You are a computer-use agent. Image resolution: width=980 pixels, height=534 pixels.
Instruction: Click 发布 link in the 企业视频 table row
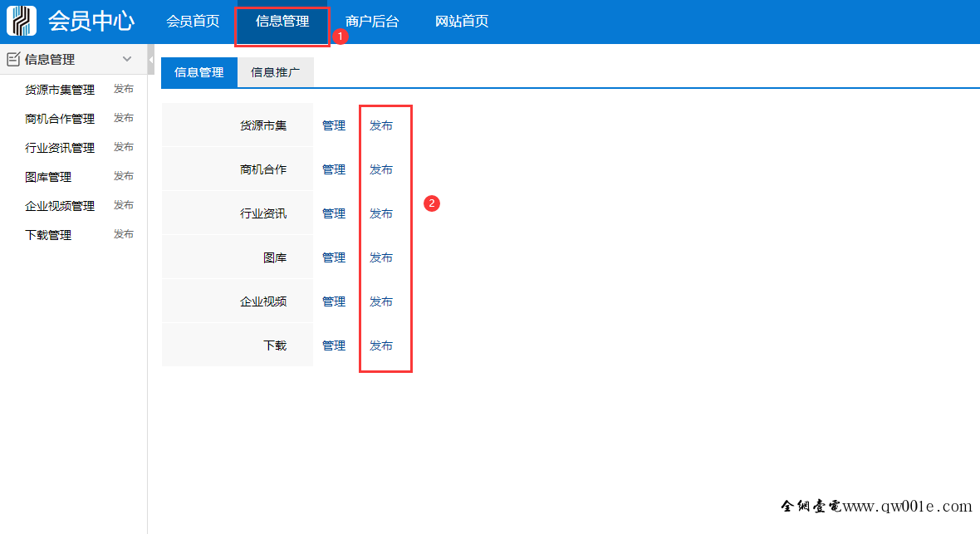[x=381, y=301]
